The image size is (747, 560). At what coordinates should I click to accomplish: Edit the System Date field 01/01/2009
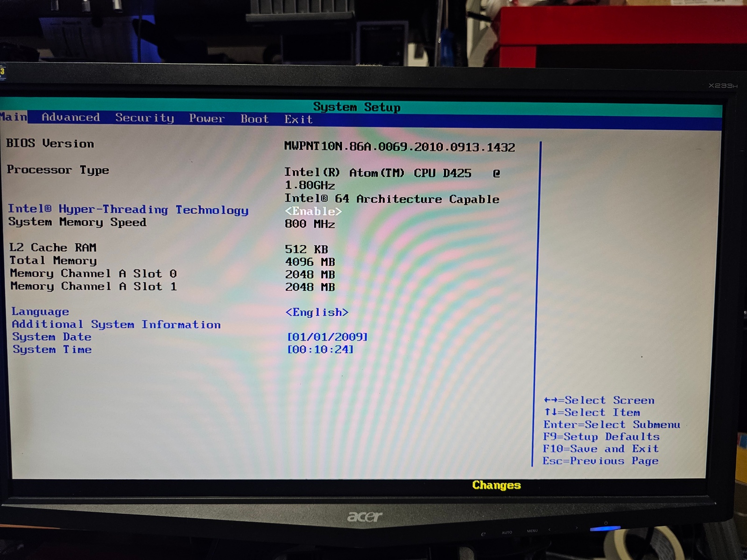click(x=327, y=337)
